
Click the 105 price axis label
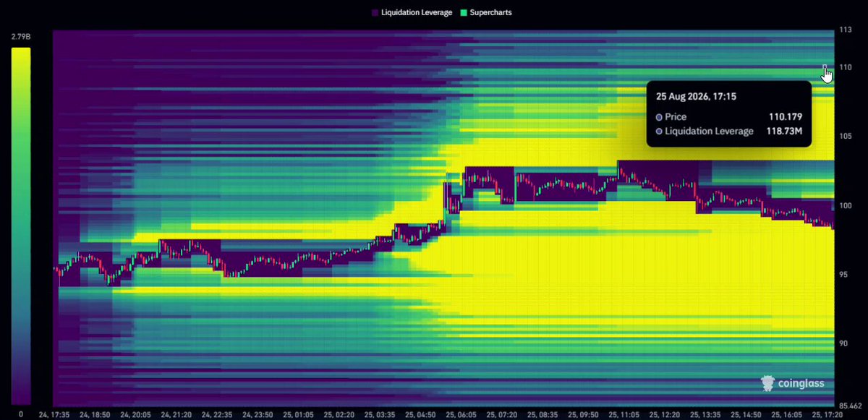point(844,137)
